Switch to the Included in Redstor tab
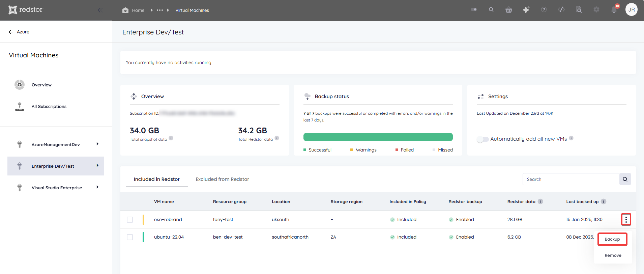 tap(157, 179)
